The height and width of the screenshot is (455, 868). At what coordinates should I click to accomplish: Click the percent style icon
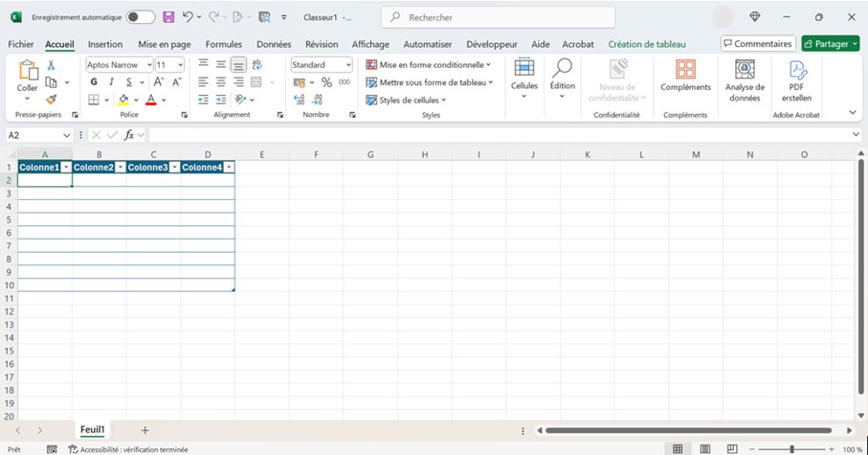[x=326, y=82]
